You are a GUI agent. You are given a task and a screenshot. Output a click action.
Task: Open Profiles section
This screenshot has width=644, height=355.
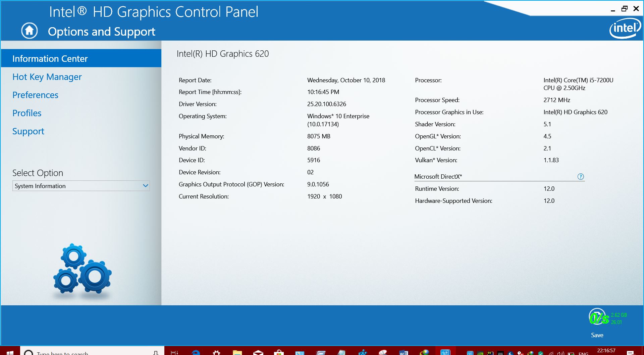point(27,113)
